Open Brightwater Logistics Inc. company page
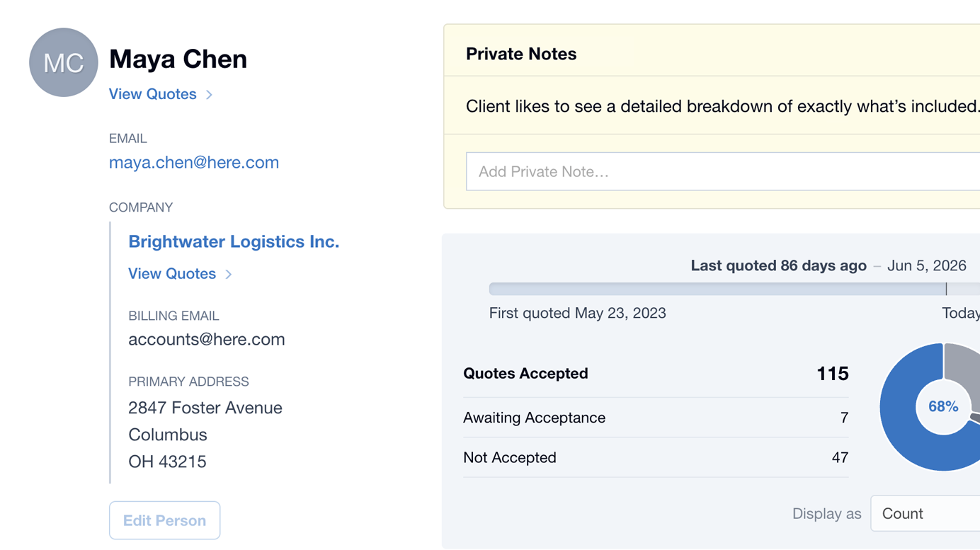This screenshot has width=980, height=550. click(x=234, y=241)
